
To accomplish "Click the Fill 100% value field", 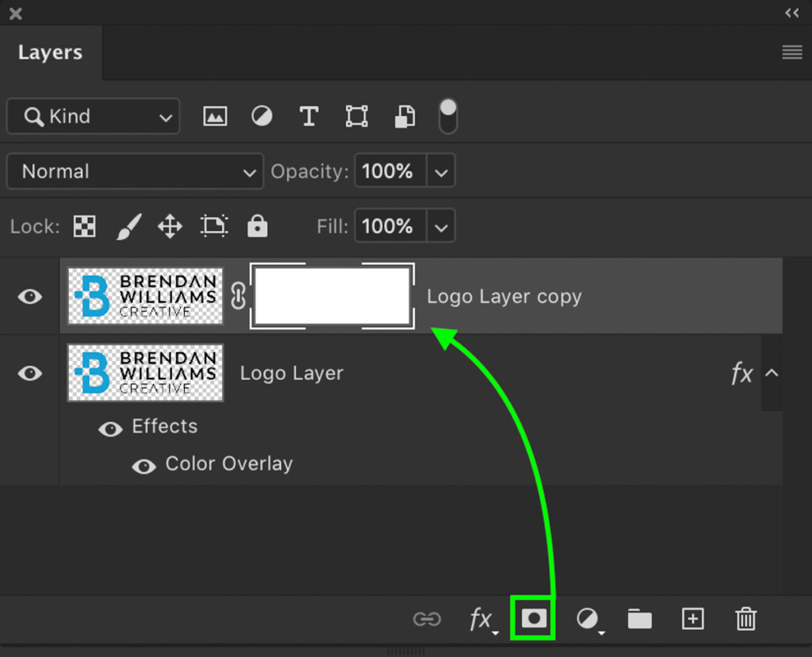I will pos(390,226).
